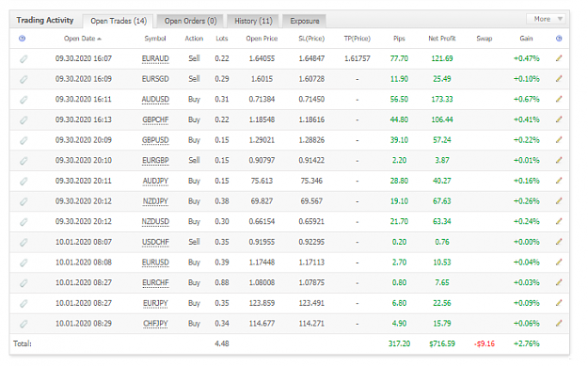Click the attachment icon for the EURGBP trade
The width and height of the screenshot is (588, 366).
click(x=24, y=161)
